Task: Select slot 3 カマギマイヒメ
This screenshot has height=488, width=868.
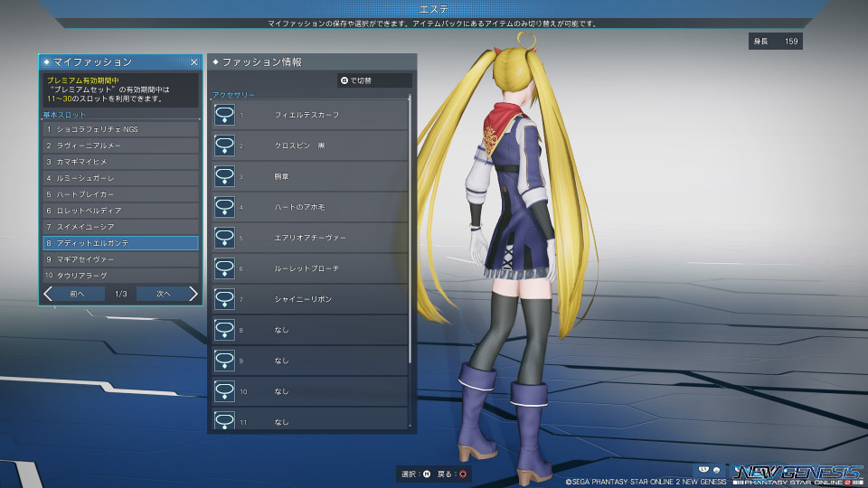Action: tap(120, 162)
